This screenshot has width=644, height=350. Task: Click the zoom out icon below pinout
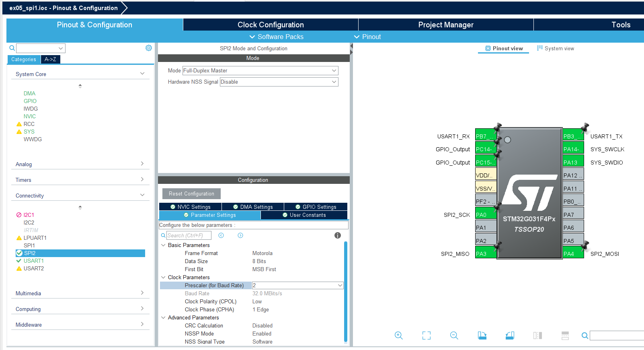point(454,336)
